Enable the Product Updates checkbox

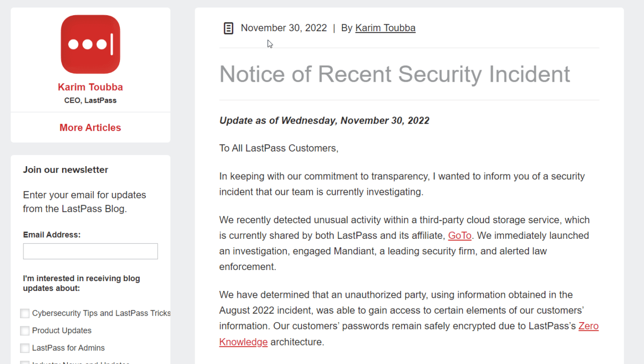click(25, 331)
